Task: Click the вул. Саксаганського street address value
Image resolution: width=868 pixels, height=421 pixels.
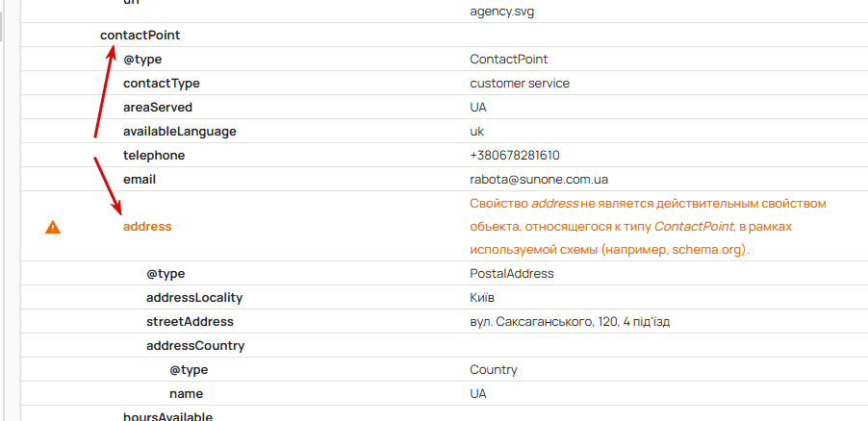Action: click(x=569, y=322)
